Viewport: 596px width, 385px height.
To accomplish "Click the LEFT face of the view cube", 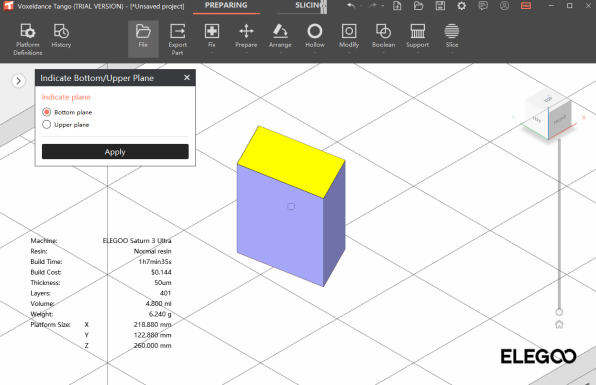I will point(536,119).
